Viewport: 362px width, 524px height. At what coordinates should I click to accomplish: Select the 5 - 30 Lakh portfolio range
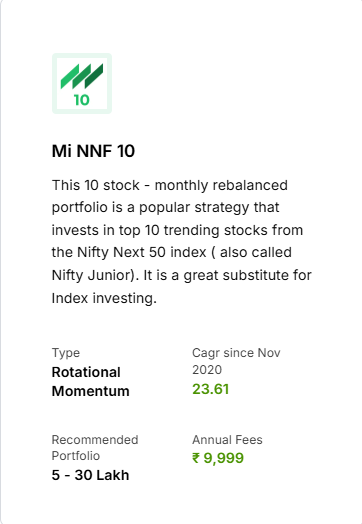[x=91, y=475]
